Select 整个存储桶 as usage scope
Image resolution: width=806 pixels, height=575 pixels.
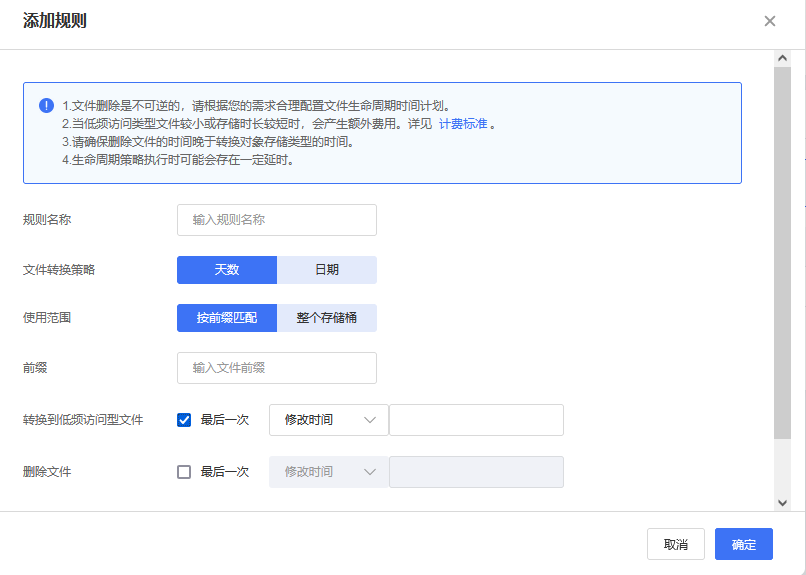pyautogui.click(x=327, y=318)
